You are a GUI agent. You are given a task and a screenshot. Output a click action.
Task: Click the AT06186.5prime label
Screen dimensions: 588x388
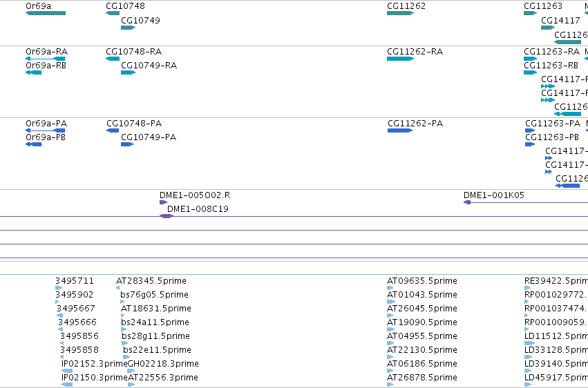point(422,364)
